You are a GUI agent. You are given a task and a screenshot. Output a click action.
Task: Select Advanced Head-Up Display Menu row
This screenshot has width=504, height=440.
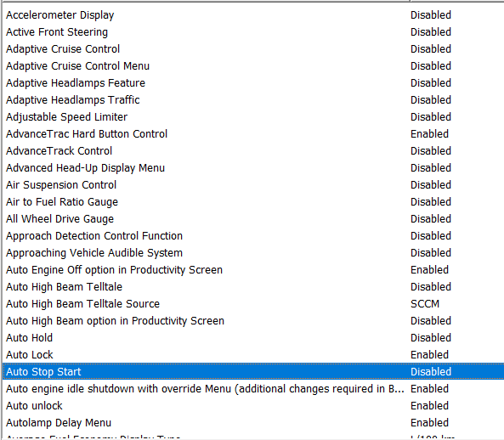coord(253,168)
